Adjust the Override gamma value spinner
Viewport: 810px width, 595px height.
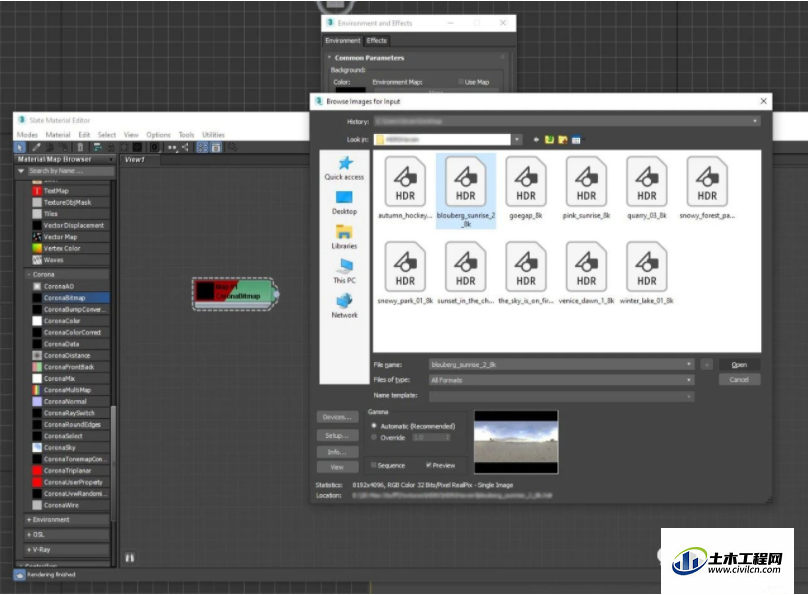448,437
